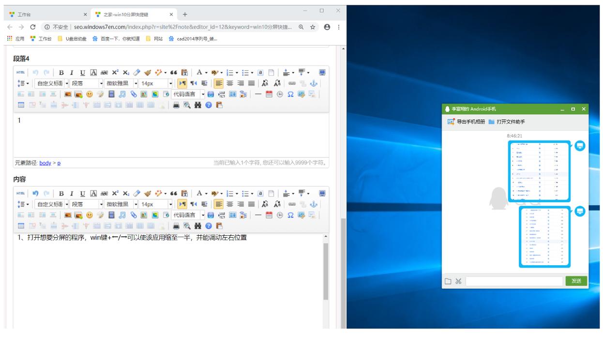Click the blockquote icon in 内容 editor toolbar
The width and height of the screenshot is (603, 364).
173,194
